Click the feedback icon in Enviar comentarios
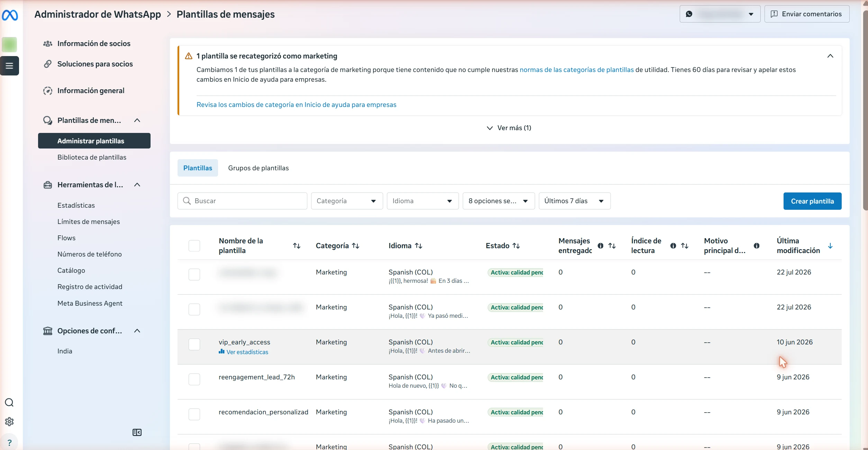868x450 pixels. (x=775, y=14)
